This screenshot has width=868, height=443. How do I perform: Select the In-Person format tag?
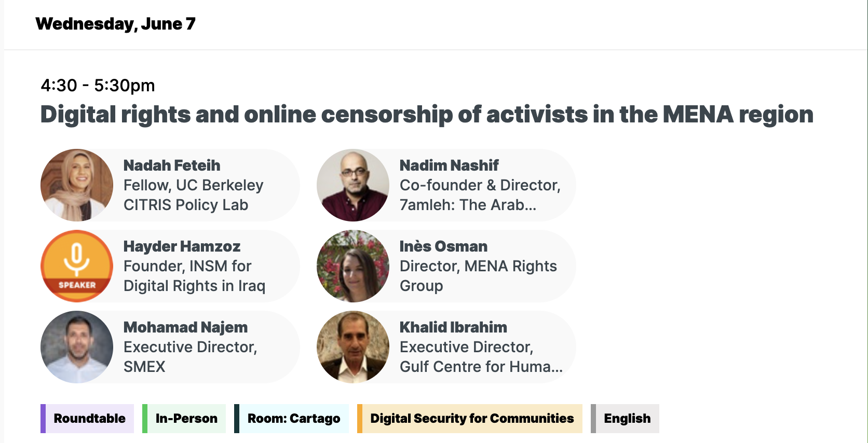186,419
